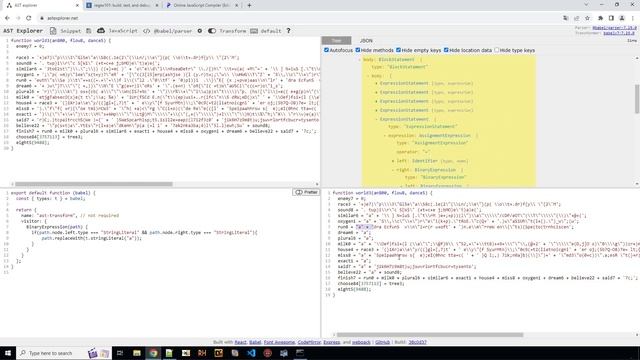Go back in browser history
Image resolution: width=640 pixels, height=360 pixels.
click(x=7, y=18)
